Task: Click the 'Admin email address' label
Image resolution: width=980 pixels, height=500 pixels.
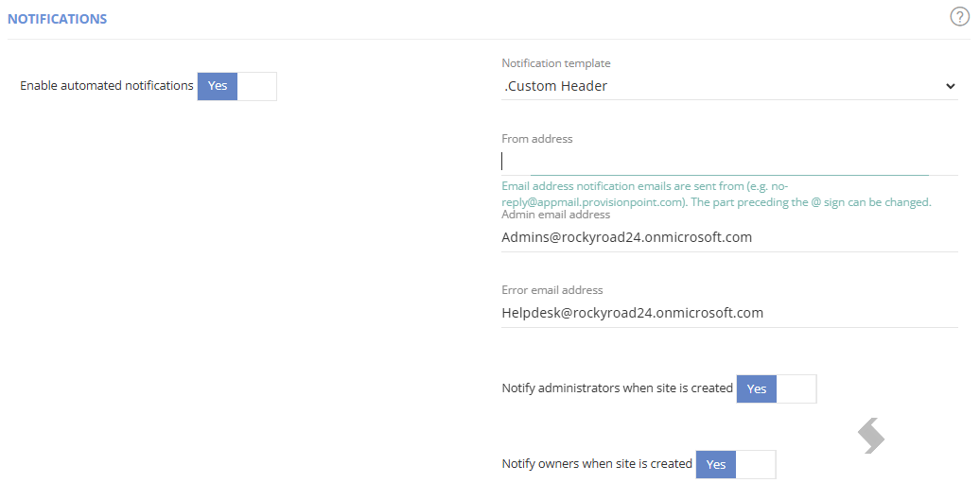Action: (x=555, y=215)
